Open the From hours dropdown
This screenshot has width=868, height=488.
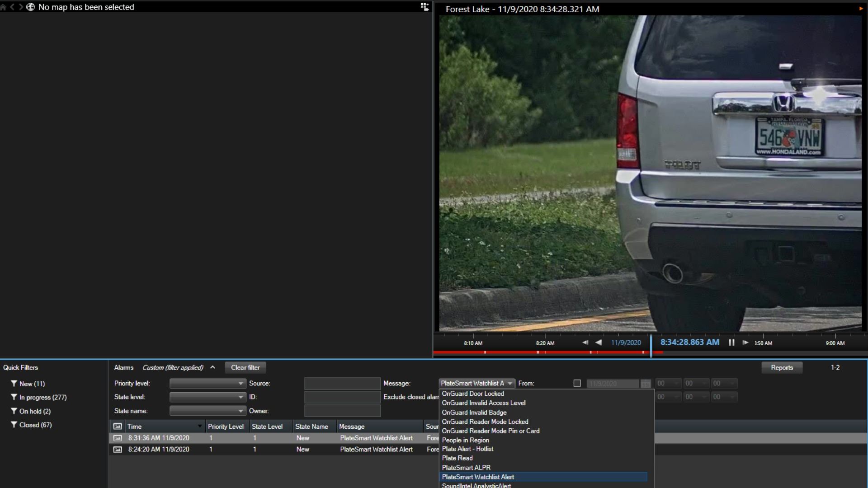pos(668,383)
